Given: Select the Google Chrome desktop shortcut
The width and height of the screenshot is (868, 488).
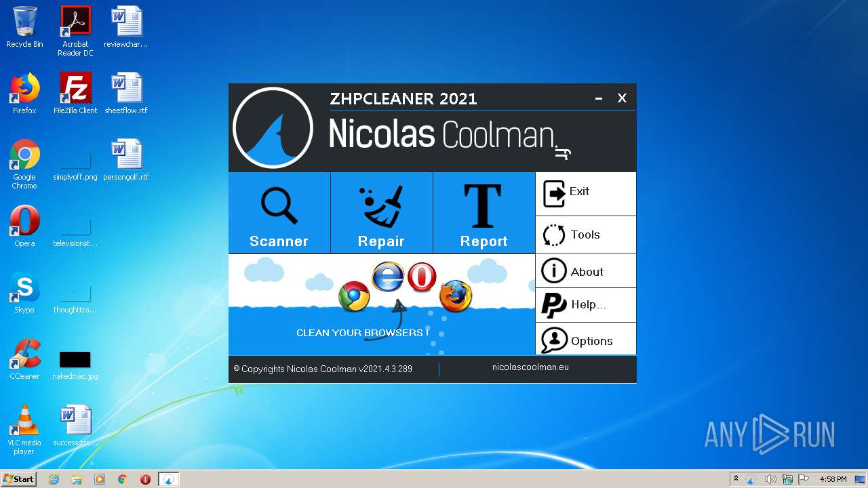Looking at the screenshot, I should pos(24,164).
